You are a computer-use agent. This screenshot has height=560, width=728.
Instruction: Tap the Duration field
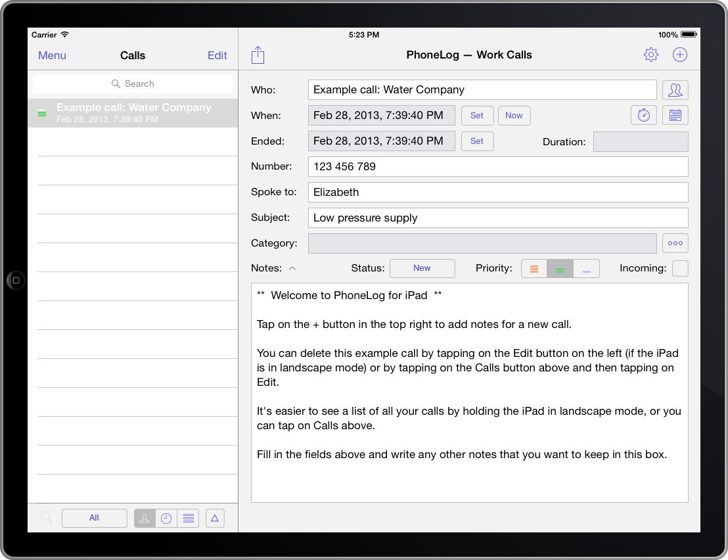(641, 141)
